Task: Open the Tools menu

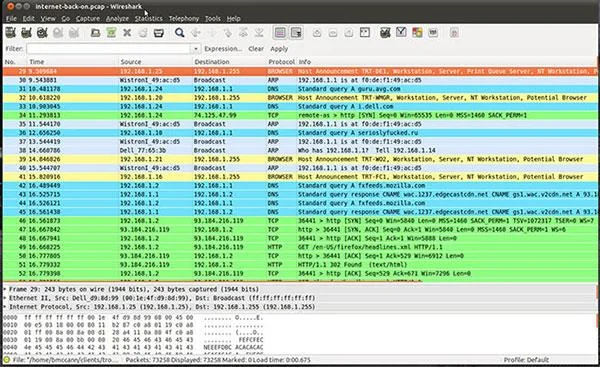Action: (x=212, y=18)
